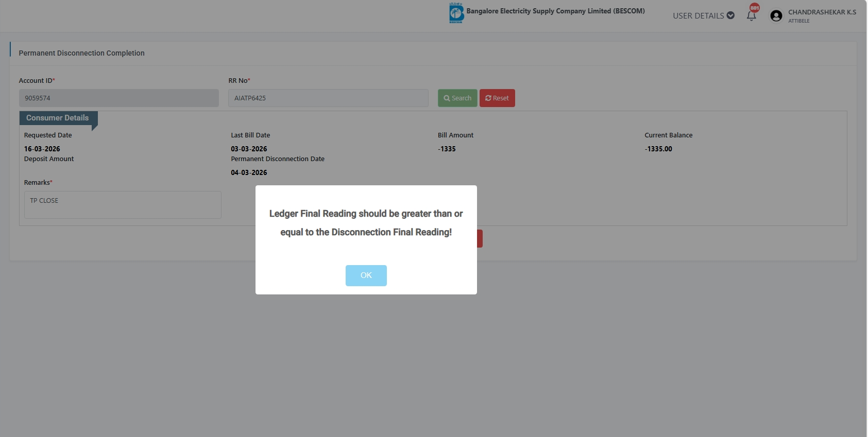Click the Current Balance value -1335.00
Viewport: 868px width, 437px height.
pos(658,149)
